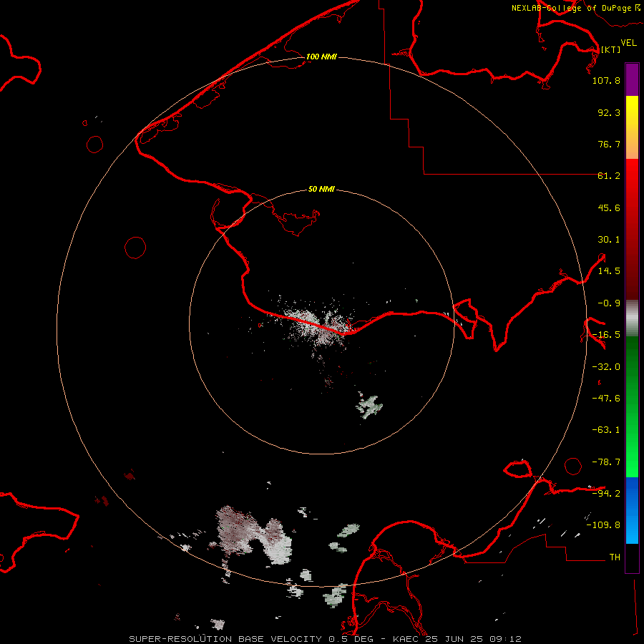This screenshot has width=644, height=644.
Task: Click the large velocity echo near the 100 NMI ring
Action: pyautogui.click(x=255, y=534)
